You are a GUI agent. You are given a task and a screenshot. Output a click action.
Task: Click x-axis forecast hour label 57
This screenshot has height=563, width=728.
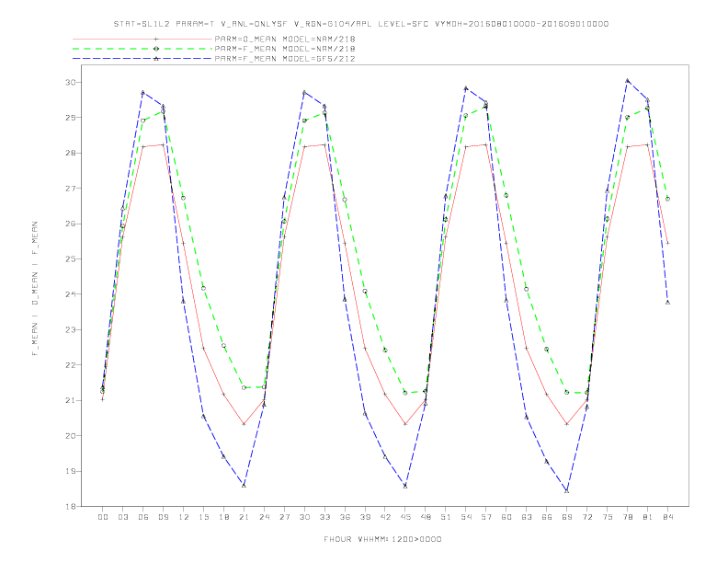pos(486,517)
